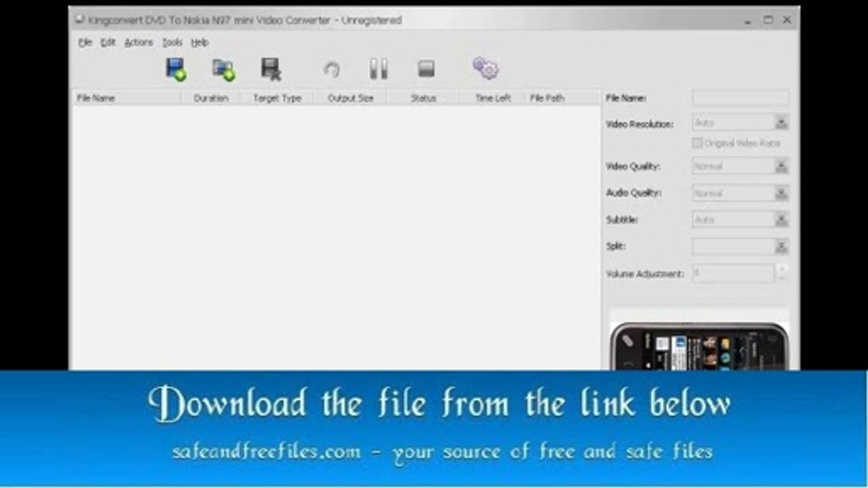Open the Edit menu

(108, 42)
